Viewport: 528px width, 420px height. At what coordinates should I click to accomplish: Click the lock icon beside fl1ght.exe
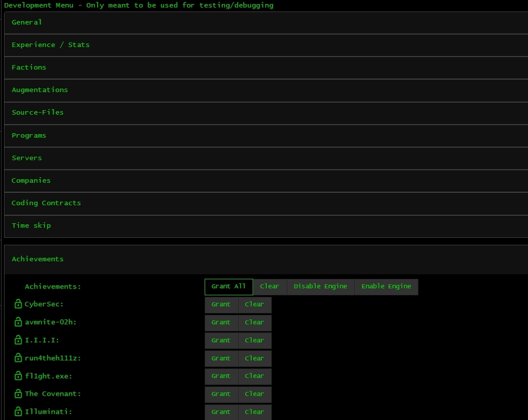pyautogui.click(x=18, y=376)
